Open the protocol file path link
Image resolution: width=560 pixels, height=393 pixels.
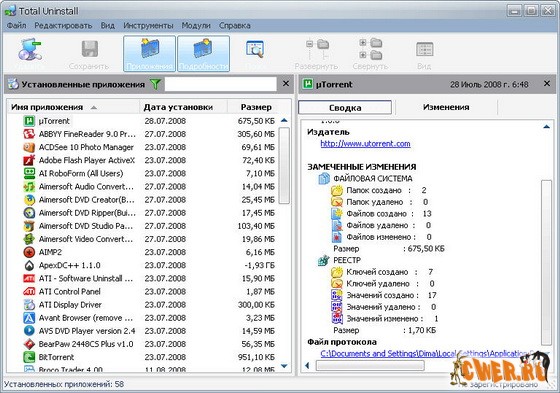pyautogui.click(x=430, y=354)
